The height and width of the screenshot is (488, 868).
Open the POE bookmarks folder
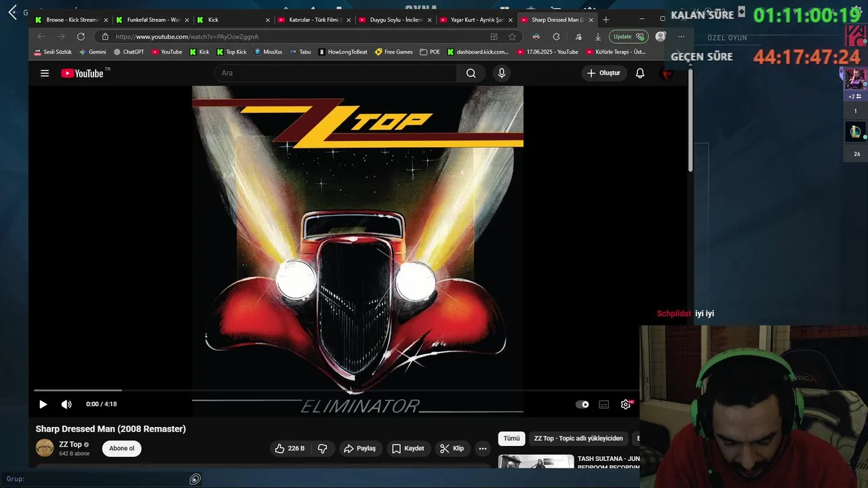(430, 52)
